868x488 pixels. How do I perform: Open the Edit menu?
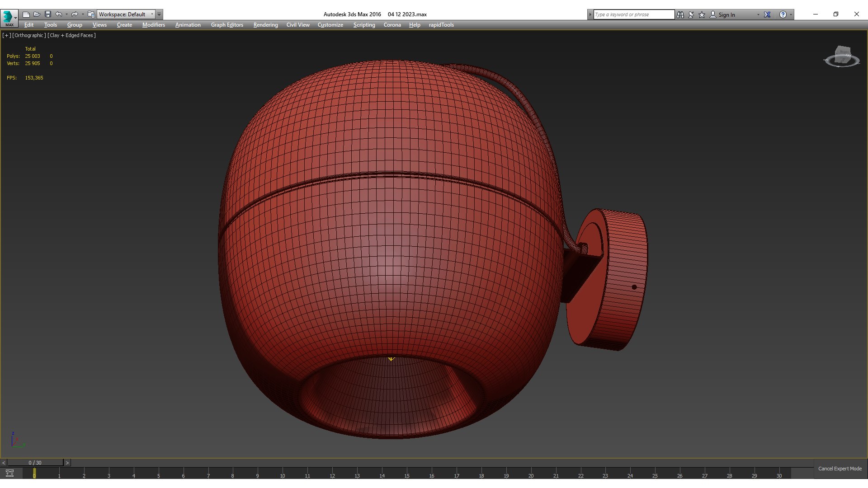[29, 25]
